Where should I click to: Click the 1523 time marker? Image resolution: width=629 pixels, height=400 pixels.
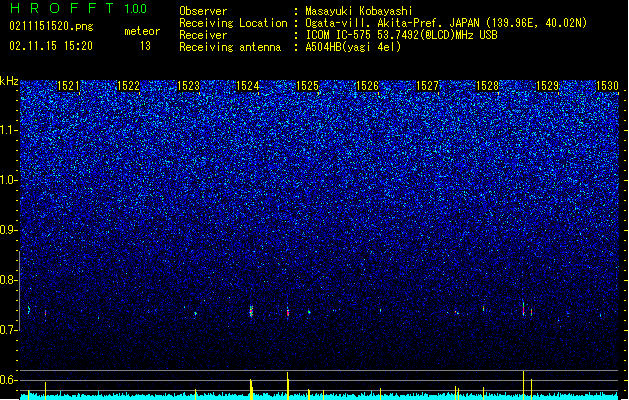coord(188,86)
